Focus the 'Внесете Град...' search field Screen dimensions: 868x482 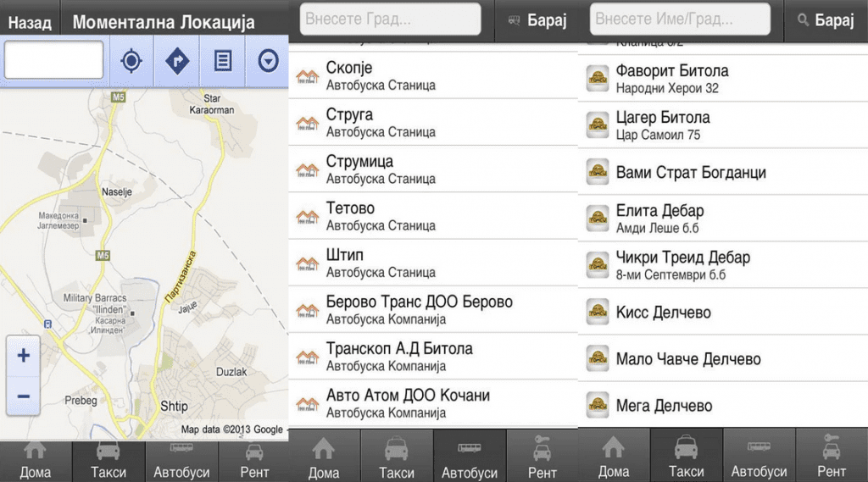[390, 19]
